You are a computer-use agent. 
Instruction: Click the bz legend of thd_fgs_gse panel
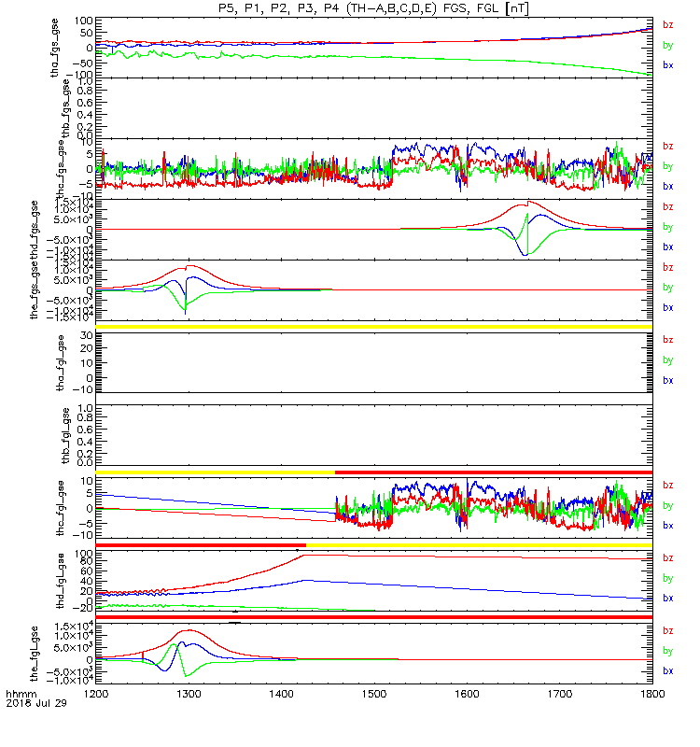(668, 206)
